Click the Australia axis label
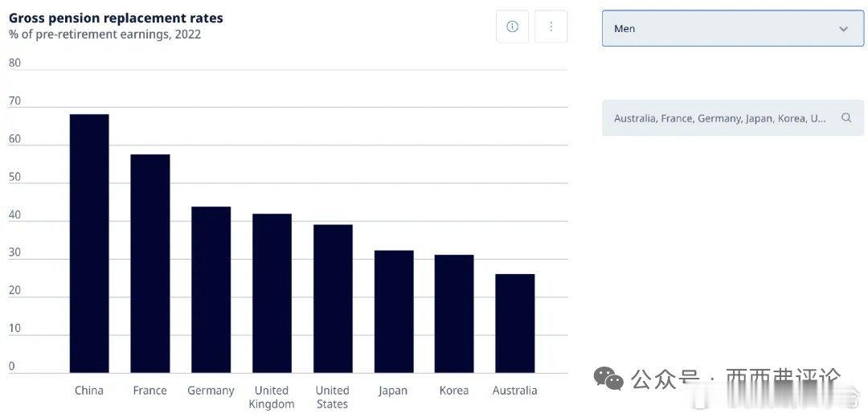This screenshot has height=418, width=868. coord(515,391)
